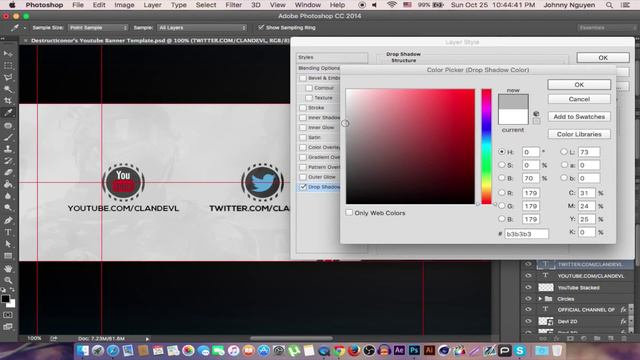This screenshot has height=360, width=640.
Task: Open Color Libraries
Action: [x=579, y=134]
